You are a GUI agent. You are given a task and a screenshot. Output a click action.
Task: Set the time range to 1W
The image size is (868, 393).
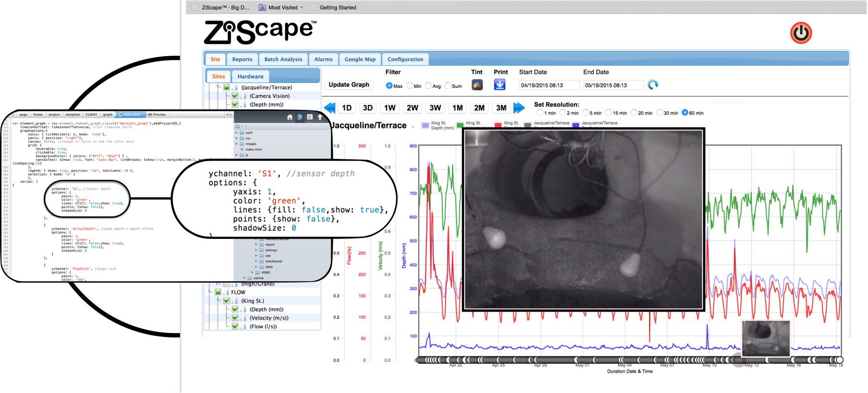[390, 107]
